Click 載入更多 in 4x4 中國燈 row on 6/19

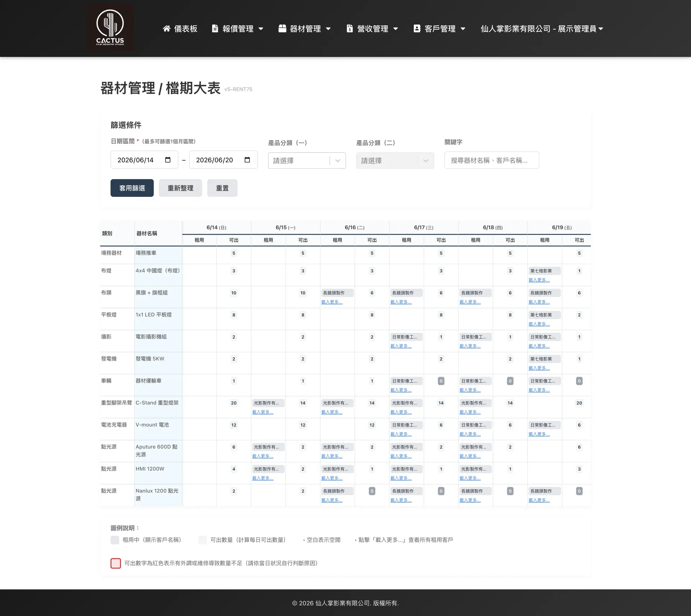(539, 280)
